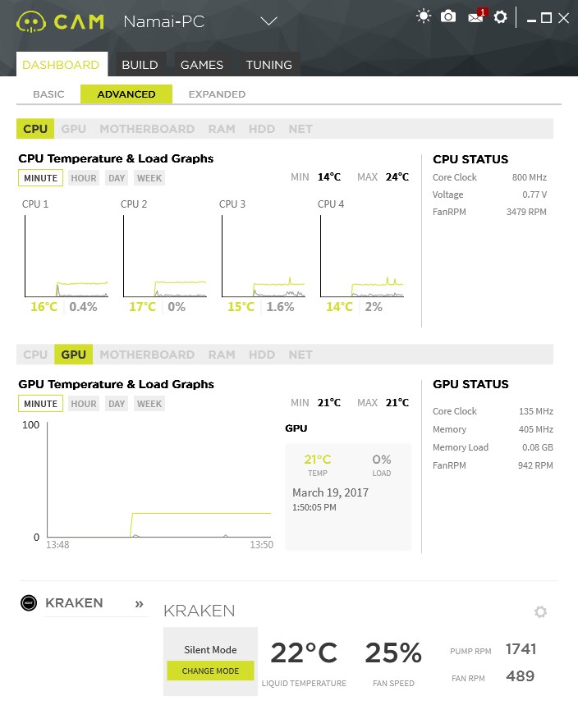
Task: Switch upper panel to MOTHERBOARD
Action: point(147,129)
